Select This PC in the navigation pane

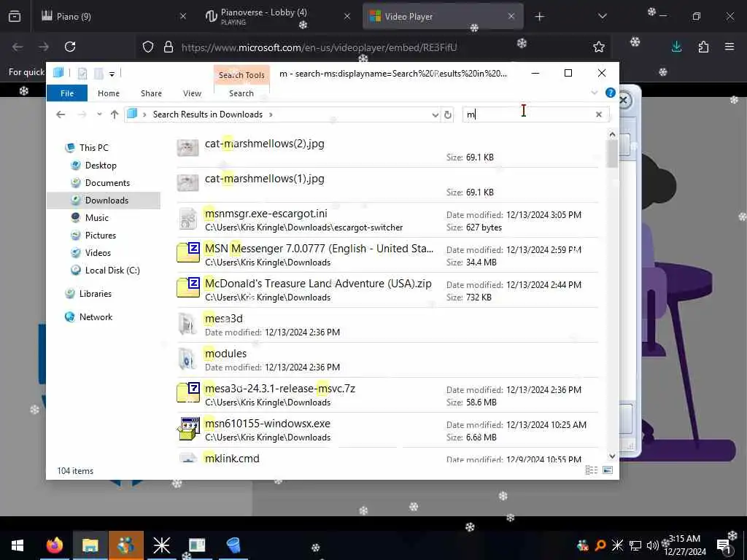(x=94, y=147)
